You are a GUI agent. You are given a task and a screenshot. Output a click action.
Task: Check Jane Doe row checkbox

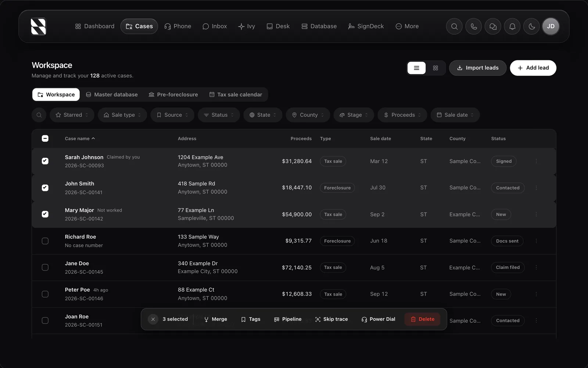[x=45, y=268]
